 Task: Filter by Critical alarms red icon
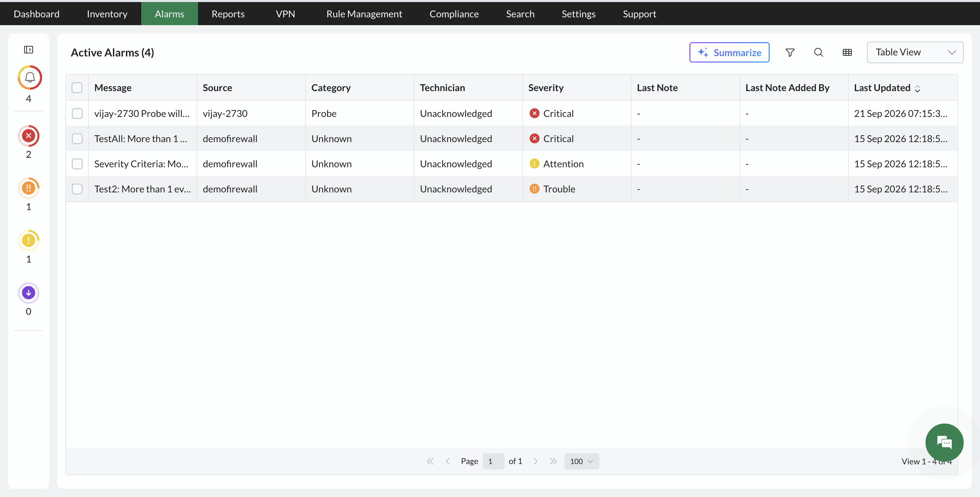tap(29, 136)
